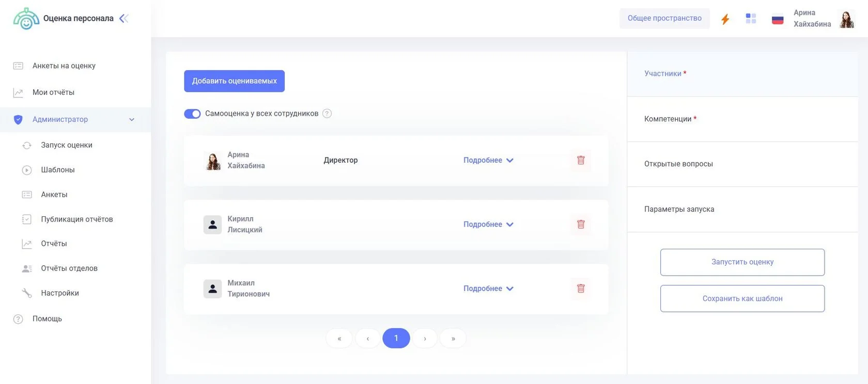Remove Кирилл Лисицкий using trash icon
868x384 pixels.
[581, 225]
